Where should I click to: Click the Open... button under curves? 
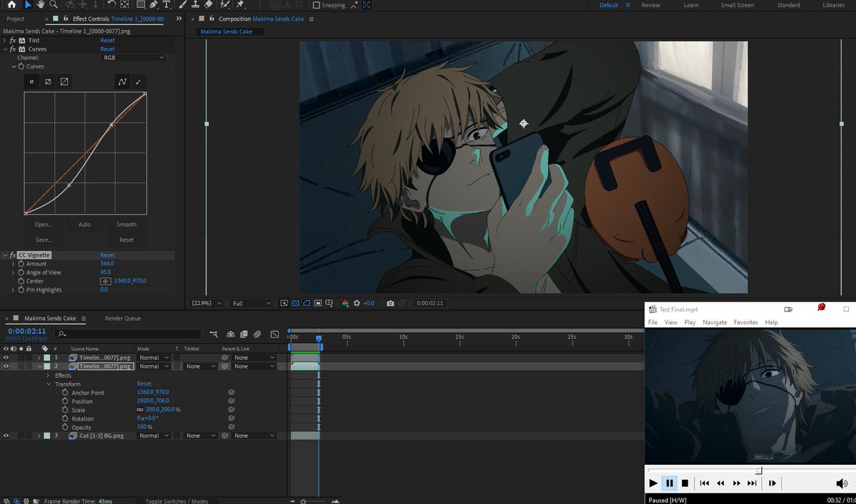[x=43, y=225]
